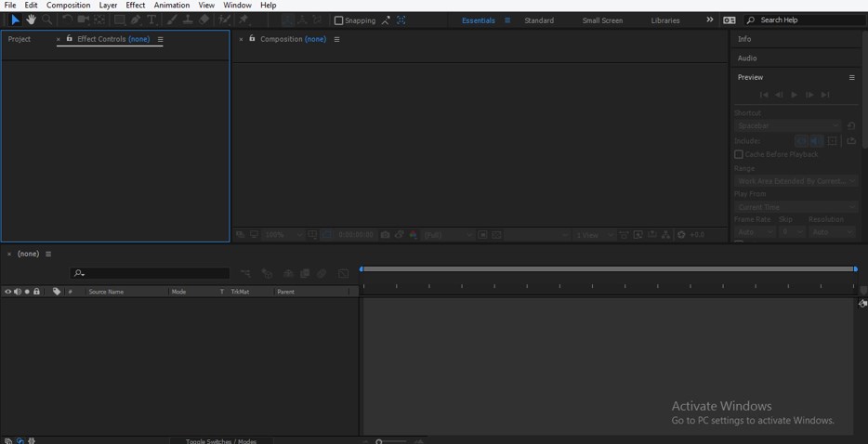The image size is (868, 444).
Task: Switch to the Standard workspace
Action: (x=538, y=20)
